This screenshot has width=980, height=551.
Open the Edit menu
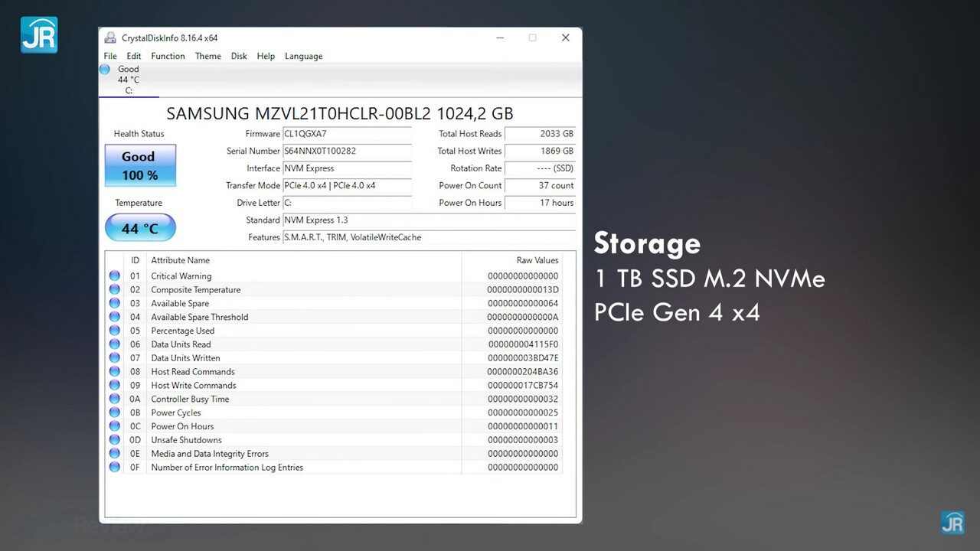(x=134, y=56)
